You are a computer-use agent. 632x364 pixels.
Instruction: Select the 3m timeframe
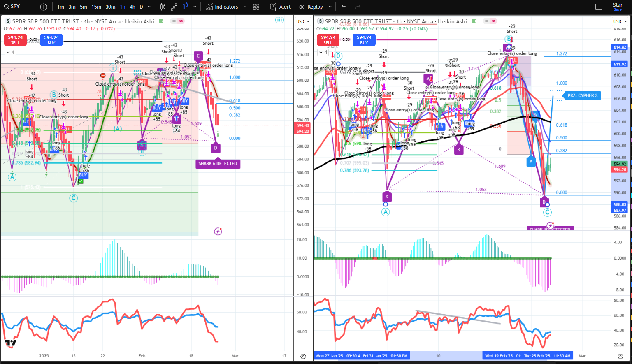[72, 7]
